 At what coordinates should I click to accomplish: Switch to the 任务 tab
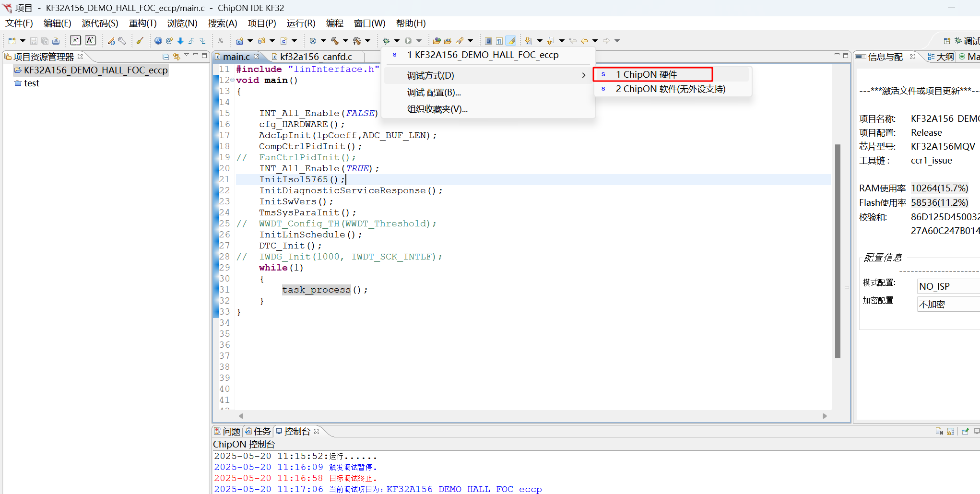point(258,431)
